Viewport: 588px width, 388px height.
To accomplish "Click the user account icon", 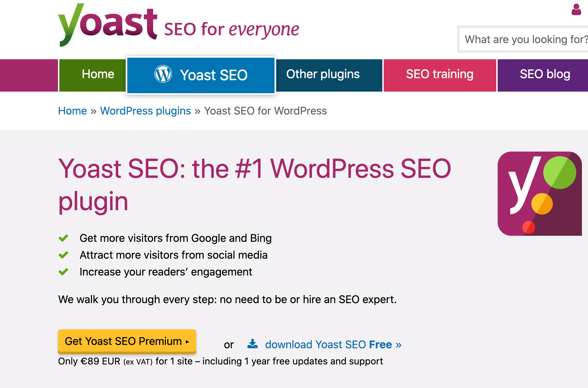I will [576, 9].
